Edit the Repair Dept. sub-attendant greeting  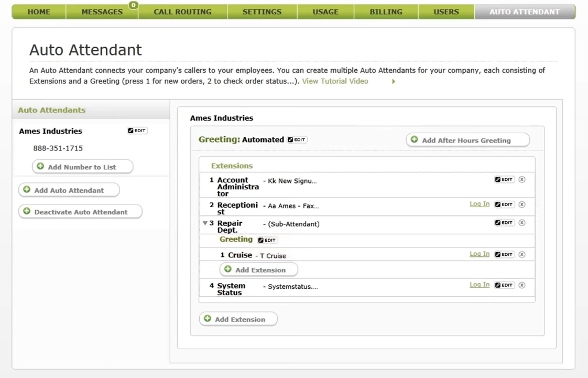[x=267, y=240]
